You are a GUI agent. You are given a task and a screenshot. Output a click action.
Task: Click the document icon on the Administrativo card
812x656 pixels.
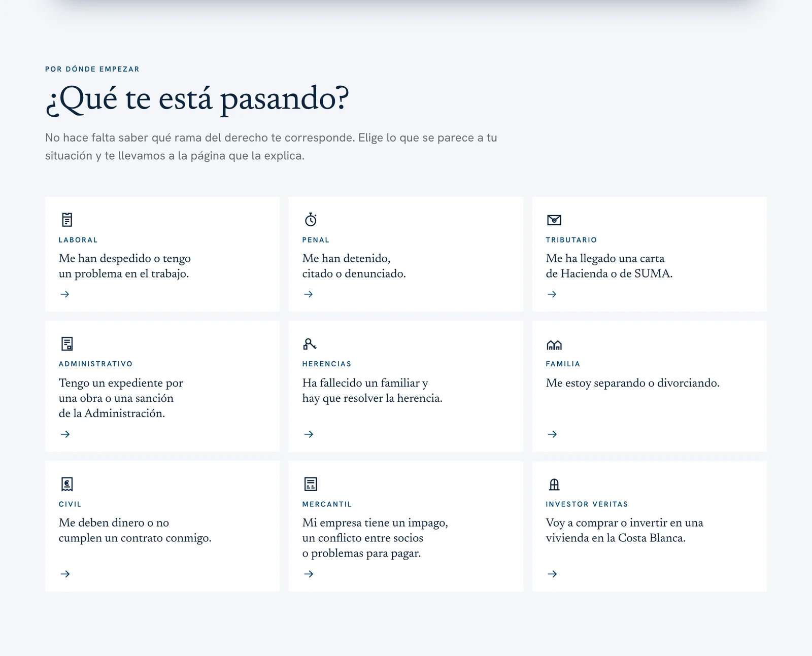point(67,344)
